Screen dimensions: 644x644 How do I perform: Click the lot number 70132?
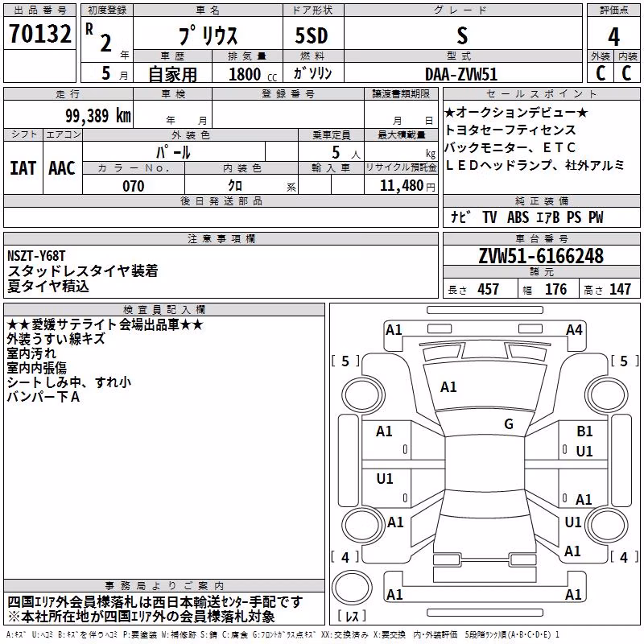pos(39,34)
